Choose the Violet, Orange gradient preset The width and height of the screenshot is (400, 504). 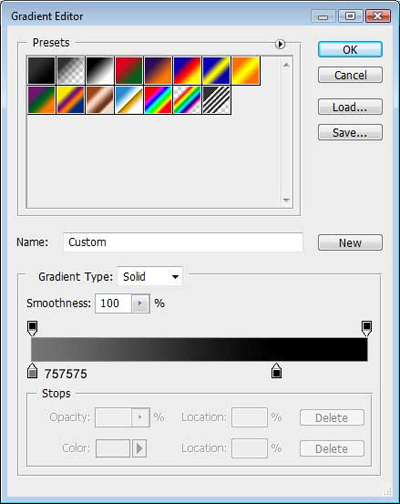click(x=158, y=71)
